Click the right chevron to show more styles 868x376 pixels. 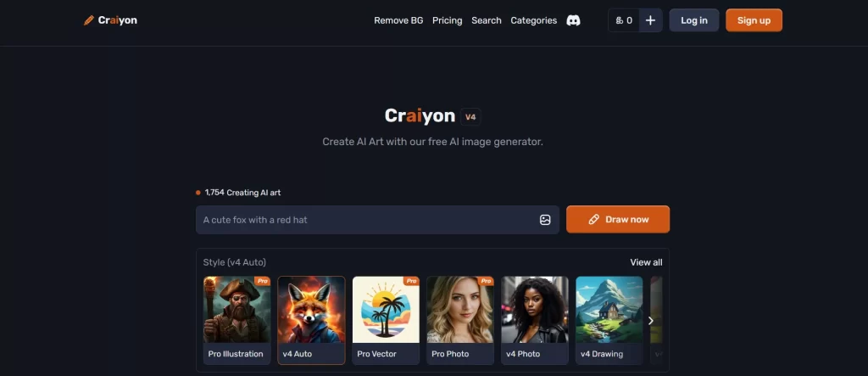pyautogui.click(x=650, y=321)
